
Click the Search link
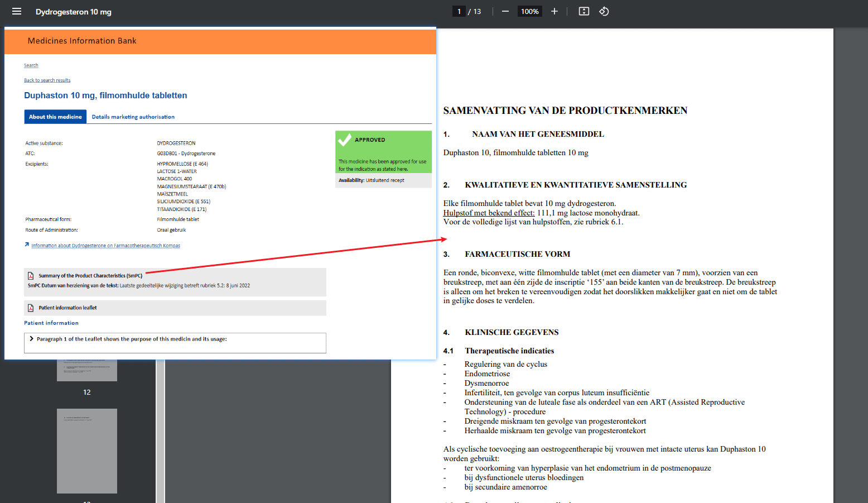[x=31, y=65]
